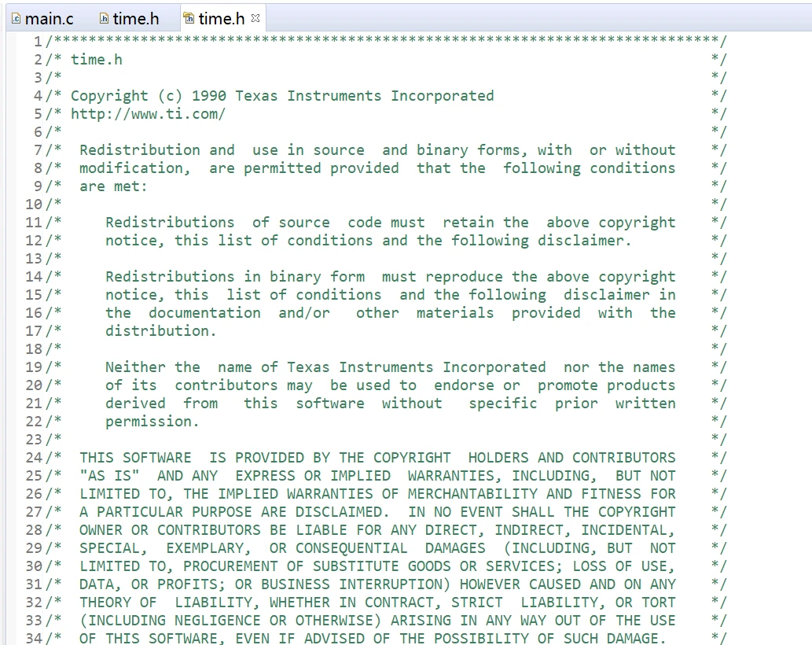Image resolution: width=812 pixels, height=645 pixels.
Task: Click line beginning 'OWNER OR CONTRIBUTORS BE LIABLE'
Action: pos(377,530)
